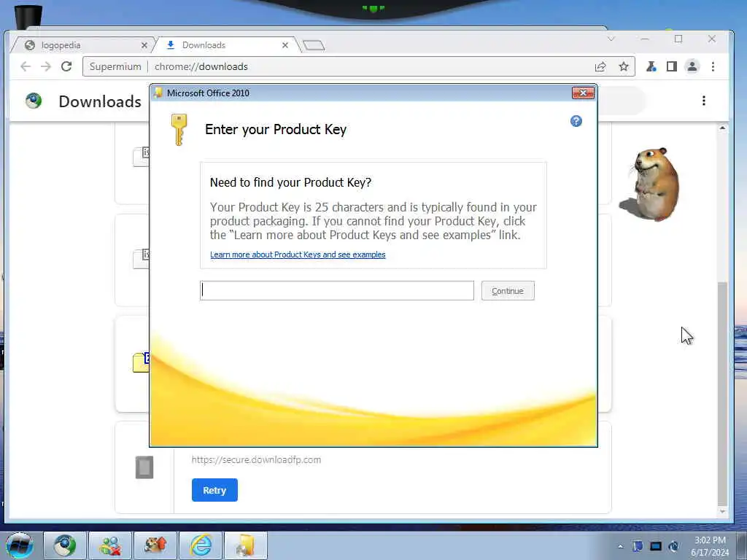Open the Supermium browser main menu
747x560 pixels.
[713, 66]
